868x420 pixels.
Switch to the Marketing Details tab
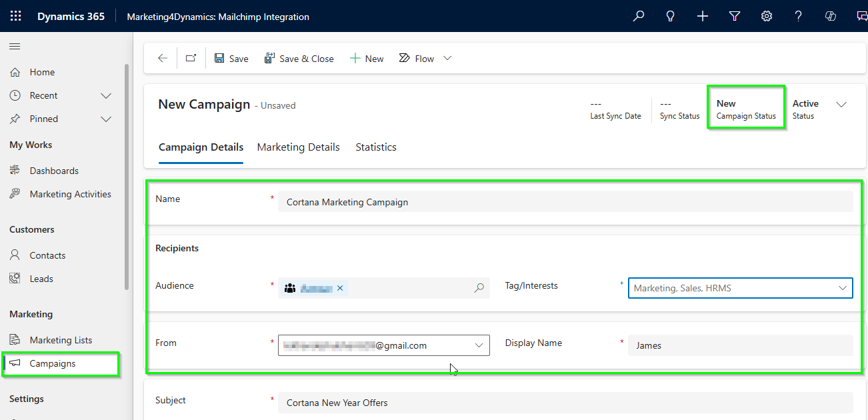tap(298, 147)
